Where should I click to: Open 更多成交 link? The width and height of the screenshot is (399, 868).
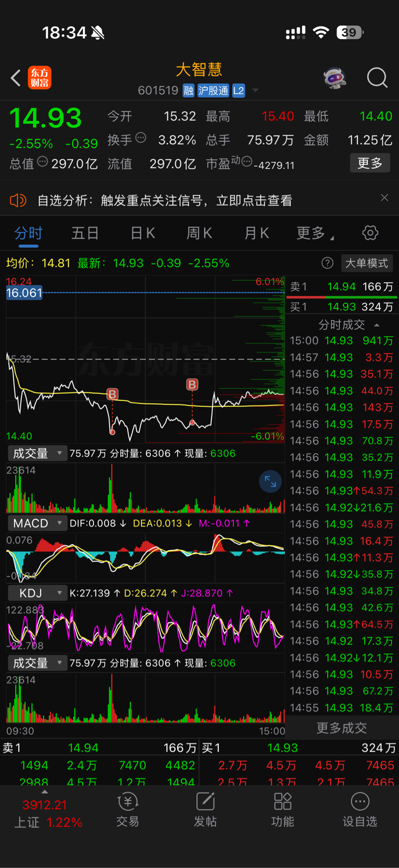341,728
